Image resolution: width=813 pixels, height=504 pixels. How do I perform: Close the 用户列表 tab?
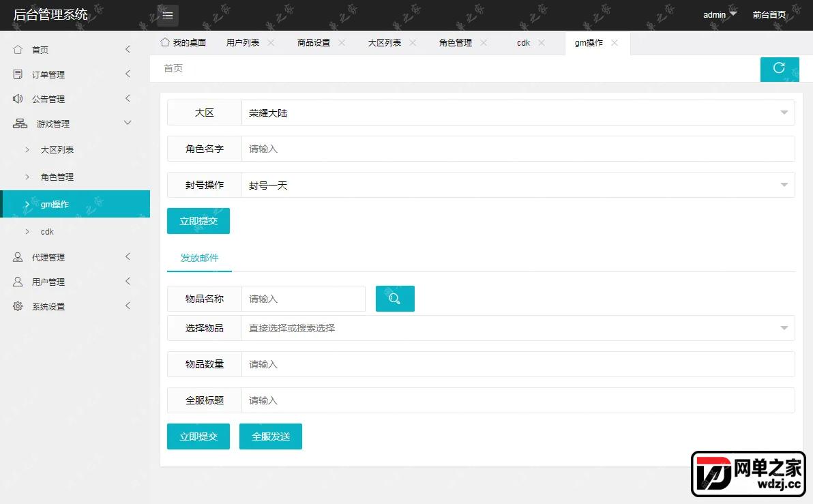tap(271, 42)
